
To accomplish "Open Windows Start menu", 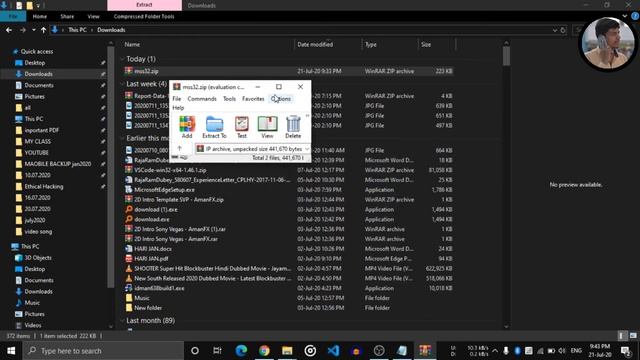I will (11, 351).
